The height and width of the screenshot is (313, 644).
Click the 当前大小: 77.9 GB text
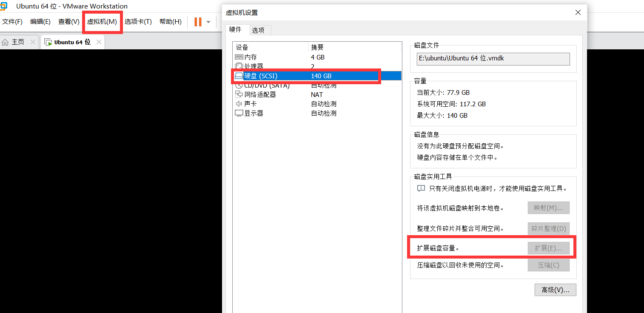coord(443,92)
